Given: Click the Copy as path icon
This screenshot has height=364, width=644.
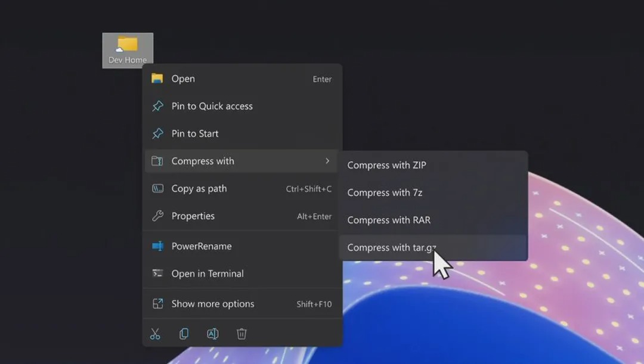Looking at the screenshot, I should (157, 189).
